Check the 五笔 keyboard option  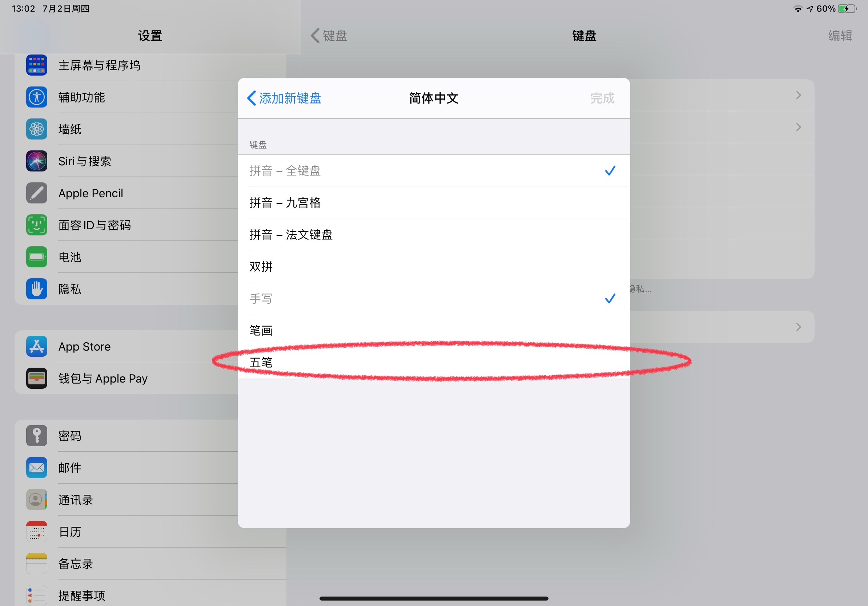pyautogui.click(x=433, y=362)
